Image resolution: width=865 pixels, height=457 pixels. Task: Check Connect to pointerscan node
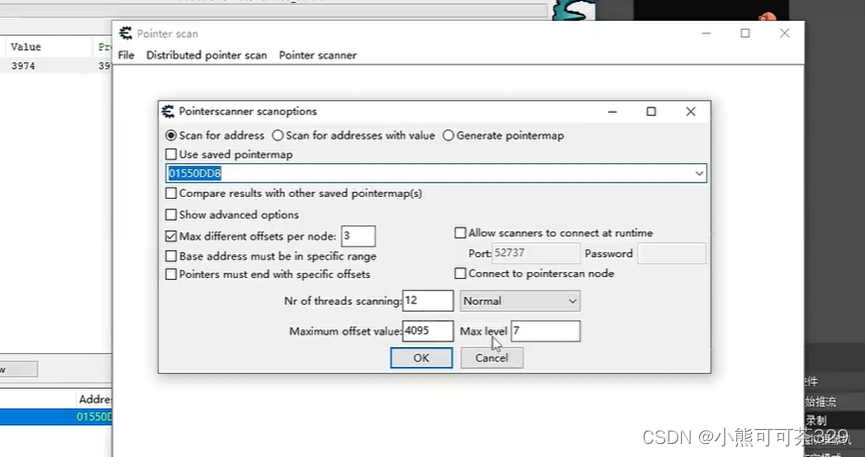point(460,273)
